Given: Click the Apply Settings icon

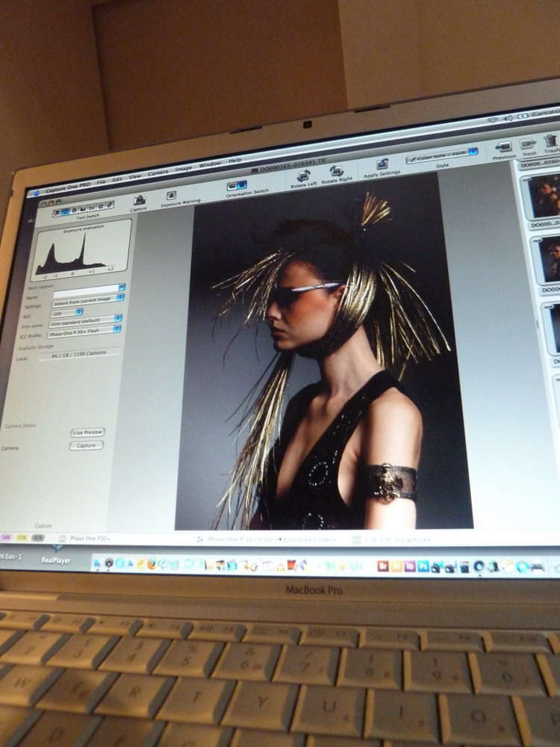Looking at the screenshot, I should (382, 164).
